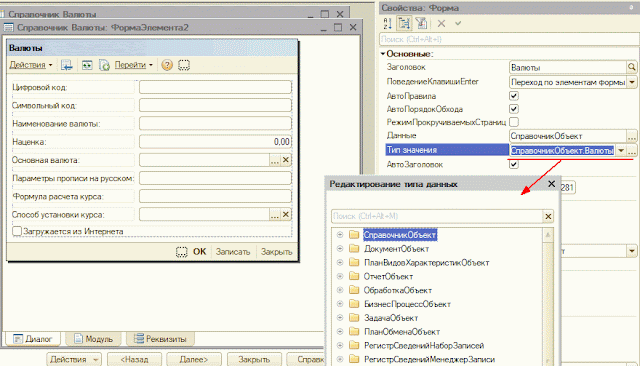Click the search field in Редактирование типа данных

[x=436, y=216]
